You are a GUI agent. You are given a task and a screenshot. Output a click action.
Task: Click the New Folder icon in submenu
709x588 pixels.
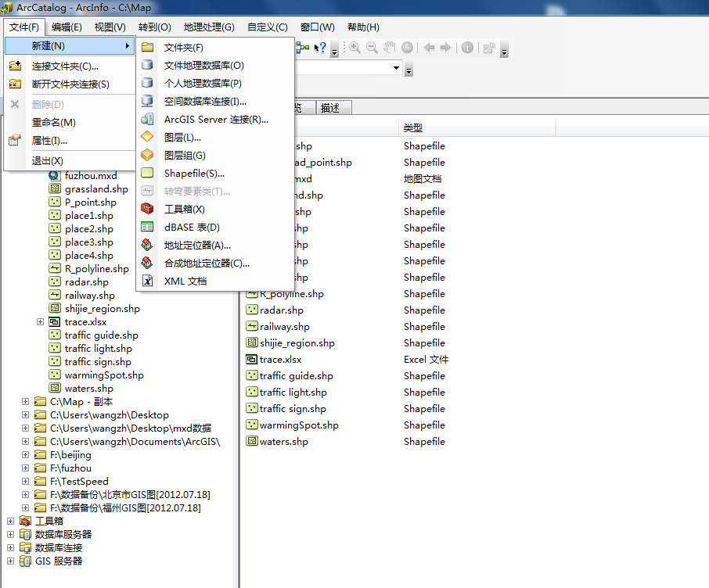coord(147,47)
